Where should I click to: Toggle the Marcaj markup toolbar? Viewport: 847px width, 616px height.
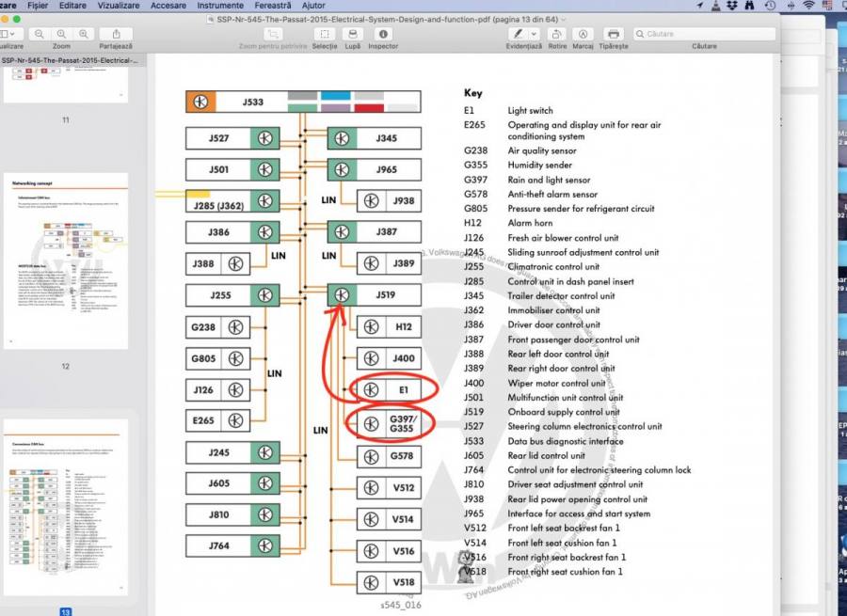[583, 34]
